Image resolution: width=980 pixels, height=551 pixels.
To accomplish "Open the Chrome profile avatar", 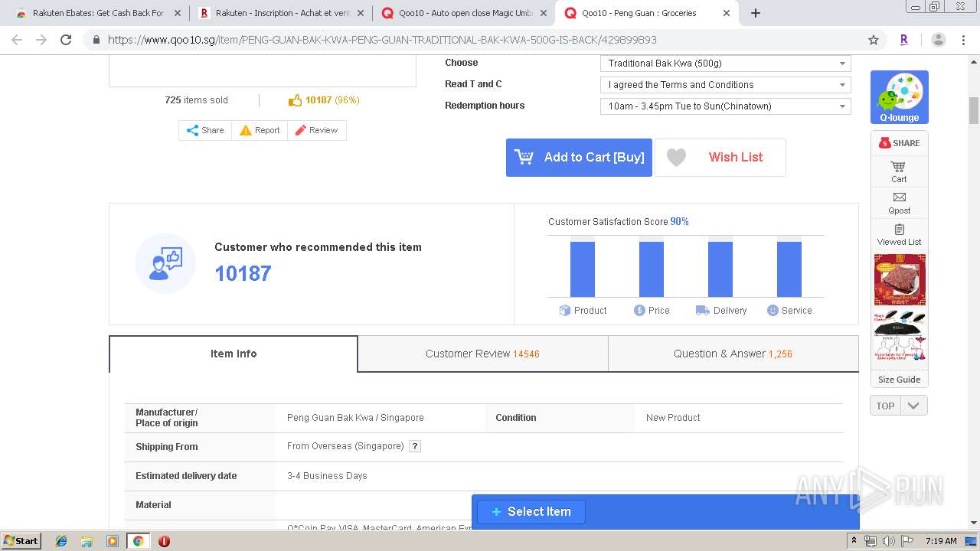I will coord(938,40).
